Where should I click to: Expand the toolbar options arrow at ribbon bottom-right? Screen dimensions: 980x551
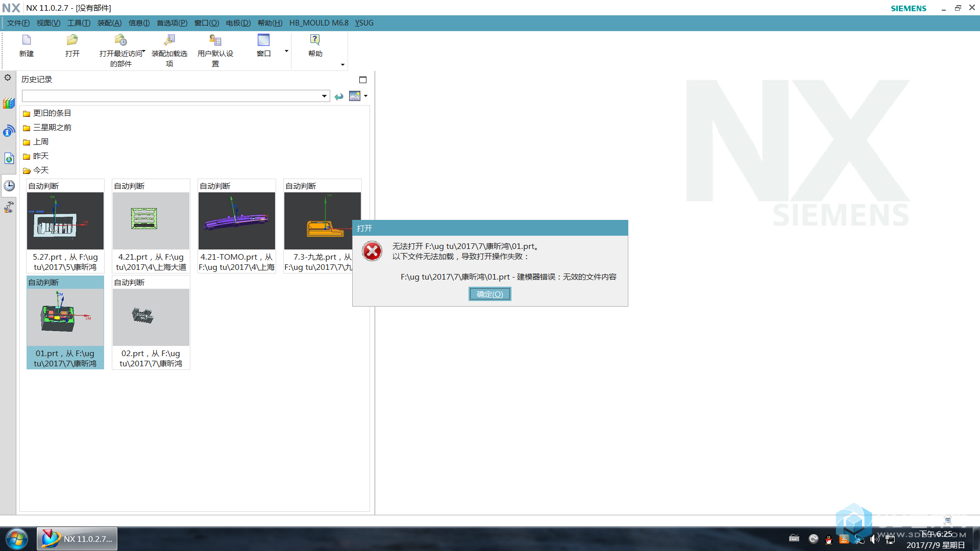point(342,65)
